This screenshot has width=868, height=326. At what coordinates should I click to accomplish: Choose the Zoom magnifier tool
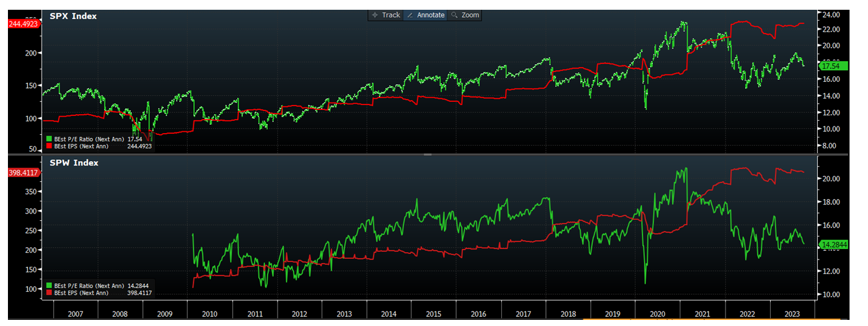coord(465,15)
